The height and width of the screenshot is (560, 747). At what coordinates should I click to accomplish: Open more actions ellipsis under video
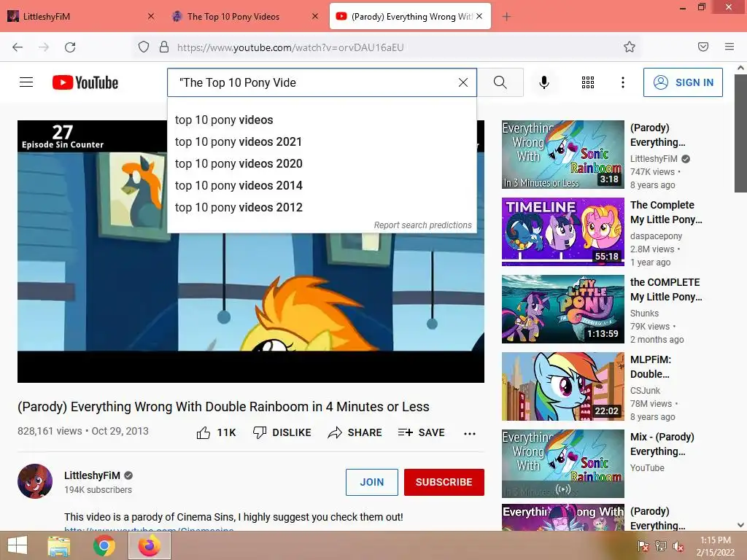[x=470, y=433]
